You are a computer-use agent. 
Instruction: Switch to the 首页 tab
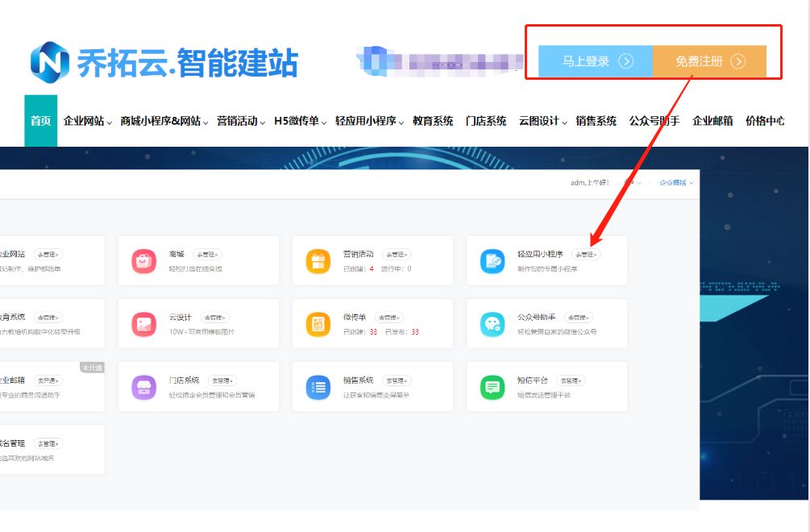[40, 119]
